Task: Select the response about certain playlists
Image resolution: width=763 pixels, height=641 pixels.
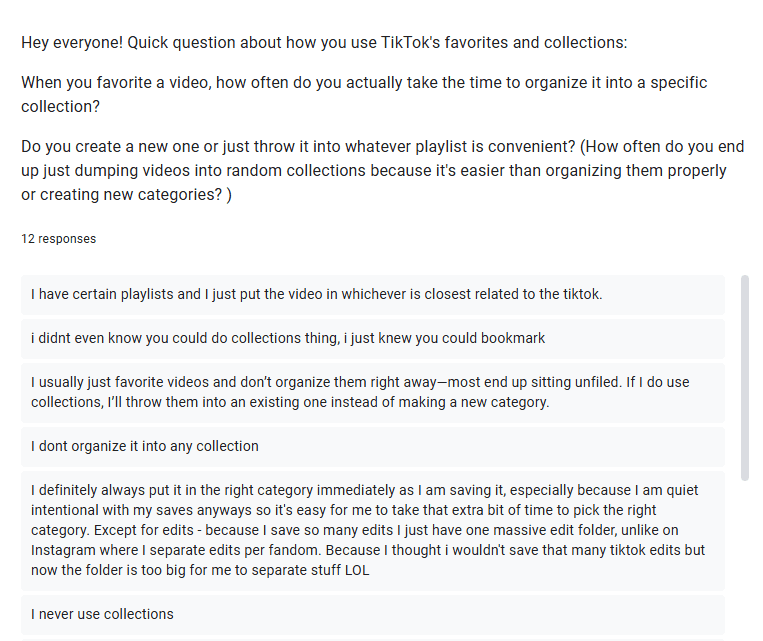Action: pos(316,294)
